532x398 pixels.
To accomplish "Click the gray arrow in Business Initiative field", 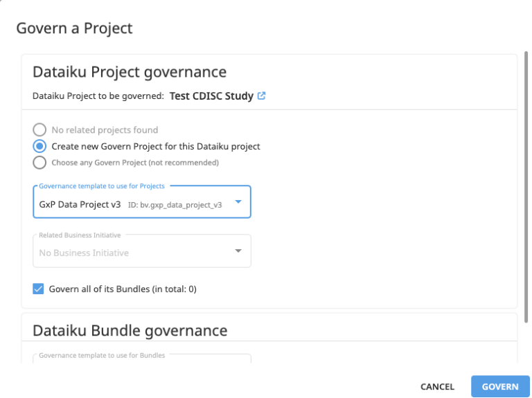I will click(x=238, y=251).
